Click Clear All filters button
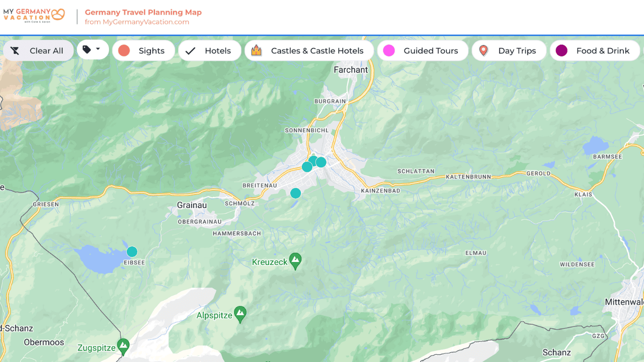 (38, 51)
